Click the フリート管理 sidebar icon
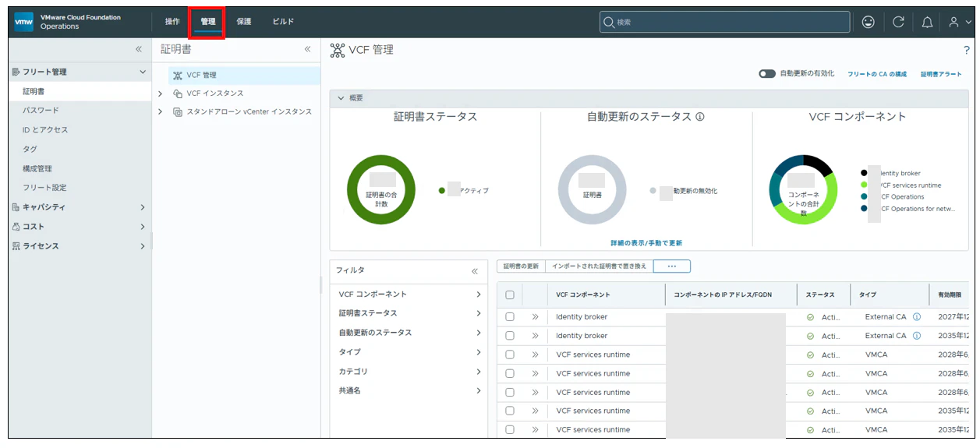This screenshot has height=448, width=980. [16, 72]
